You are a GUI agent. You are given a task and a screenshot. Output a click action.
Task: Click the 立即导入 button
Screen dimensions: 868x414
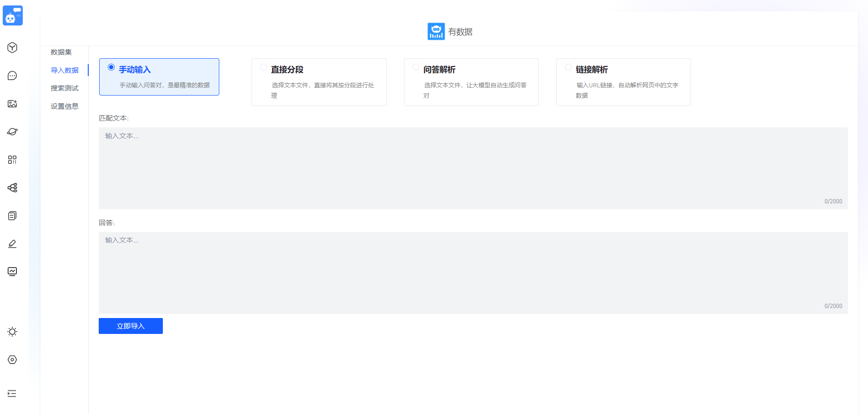(x=131, y=326)
